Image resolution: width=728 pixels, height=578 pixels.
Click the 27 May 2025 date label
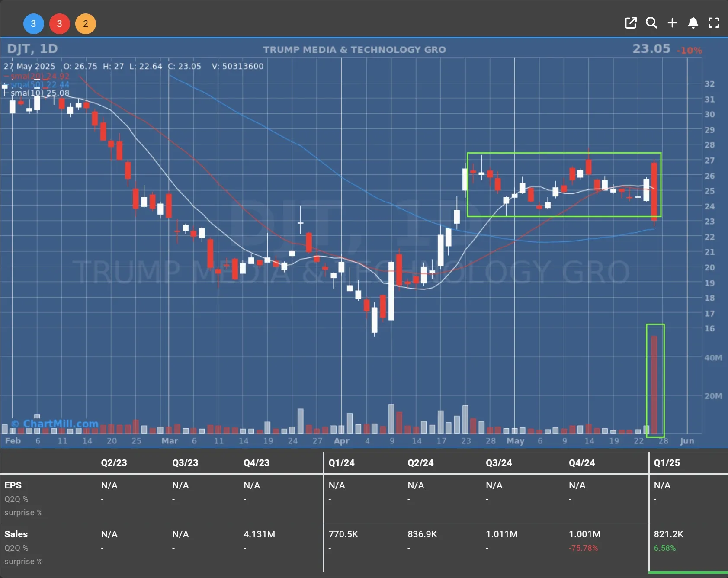(29, 66)
